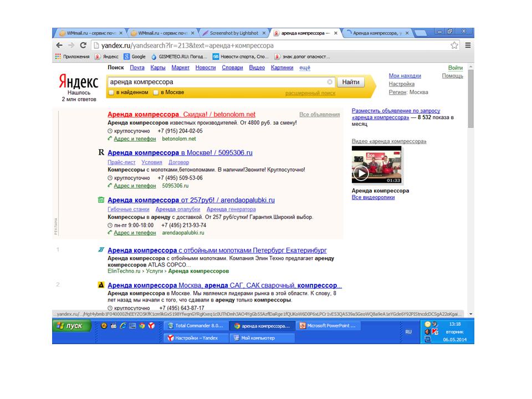Open the Новости service link
This screenshot has height=399, width=532.
[x=205, y=68]
